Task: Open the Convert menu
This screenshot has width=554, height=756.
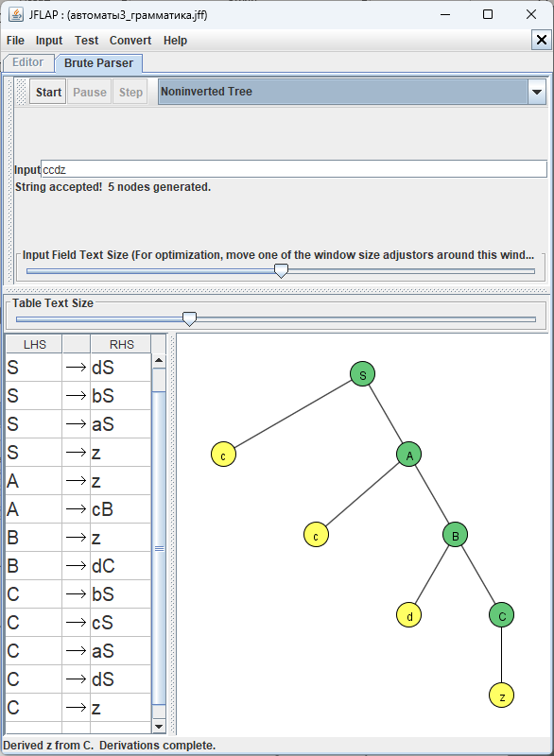Action: (x=130, y=41)
